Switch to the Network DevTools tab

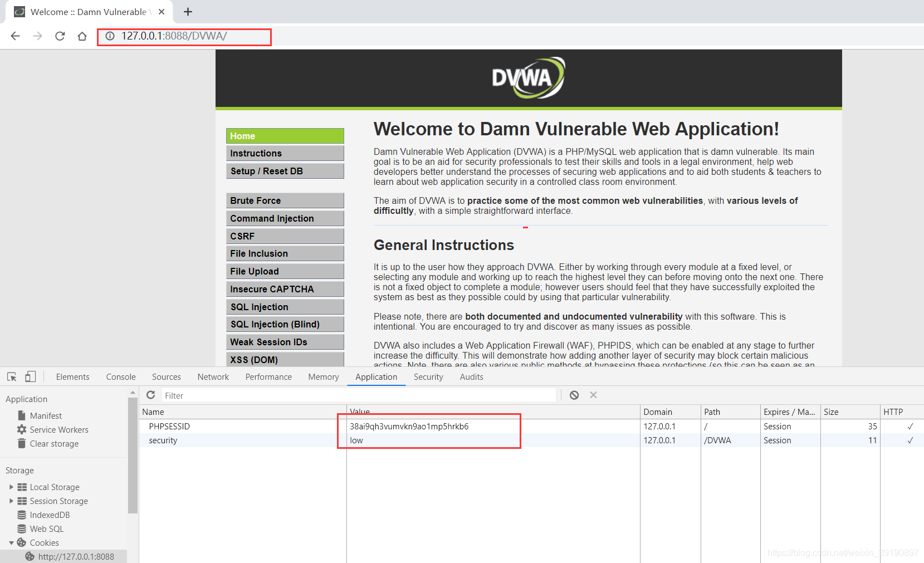[213, 377]
